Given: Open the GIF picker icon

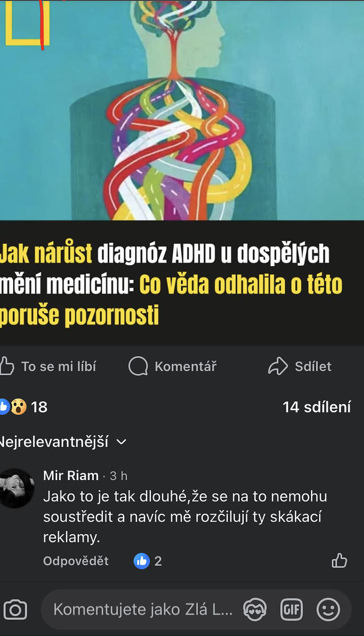Looking at the screenshot, I should coord(291,609).
